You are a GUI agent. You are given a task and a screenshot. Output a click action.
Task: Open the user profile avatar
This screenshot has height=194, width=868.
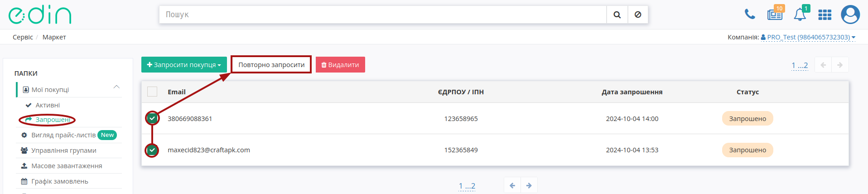coord(850,15)
